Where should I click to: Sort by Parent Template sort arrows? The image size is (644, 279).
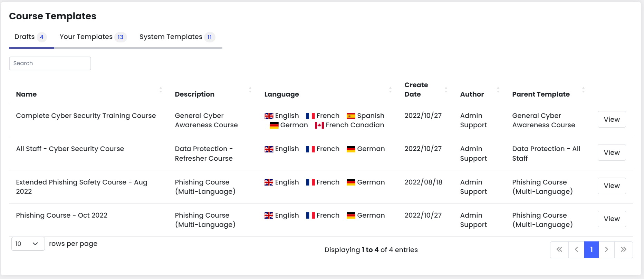point(583,90)
